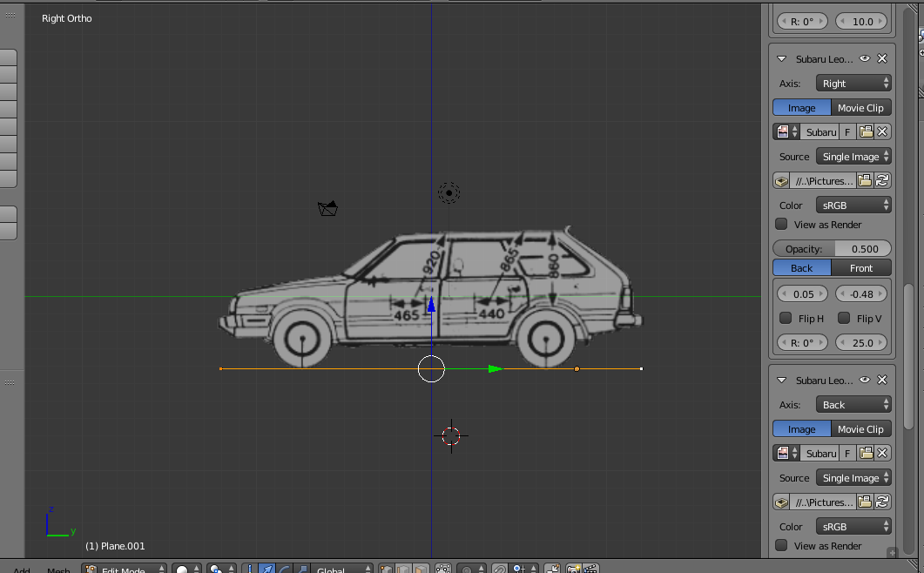Select Image tab in Back-axis panel

(801, 429)
